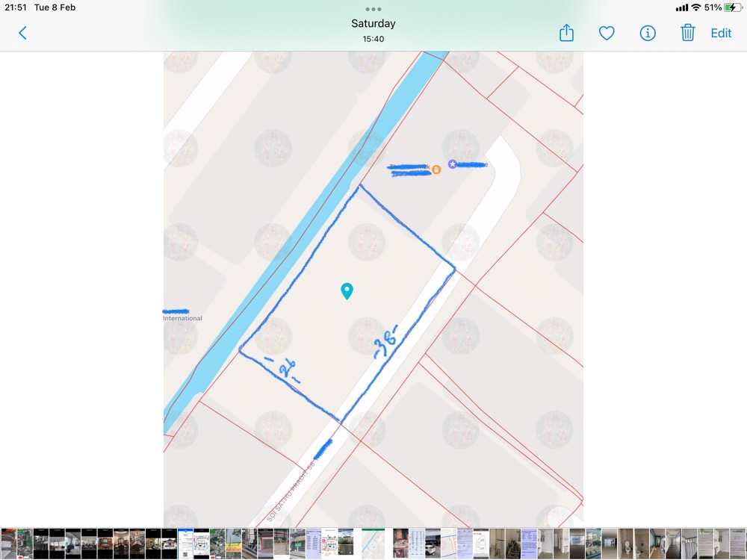Screen dimensions: 747x560
Task: Tap the battery indicator in the status bar
Action: 733,7
